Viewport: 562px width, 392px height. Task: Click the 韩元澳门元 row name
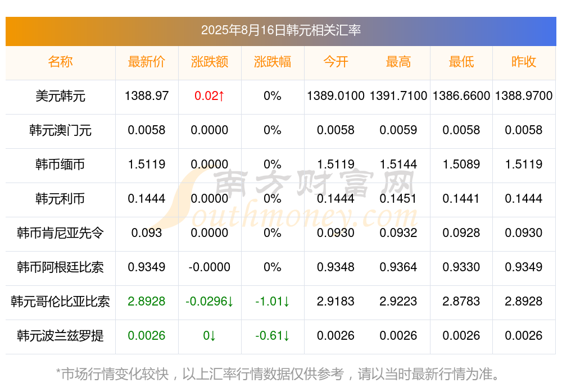pyautogui.click(x=60, y=130)
